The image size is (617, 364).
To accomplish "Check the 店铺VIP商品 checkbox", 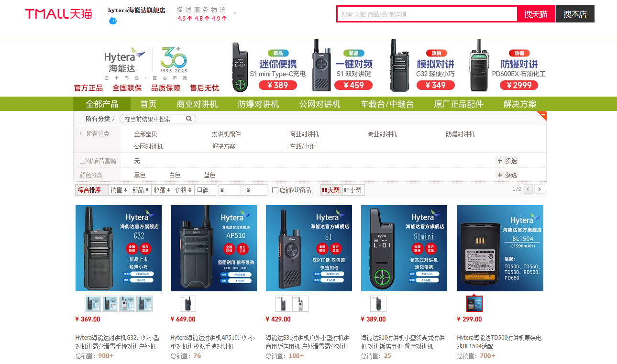I will [x=275, y=190].
